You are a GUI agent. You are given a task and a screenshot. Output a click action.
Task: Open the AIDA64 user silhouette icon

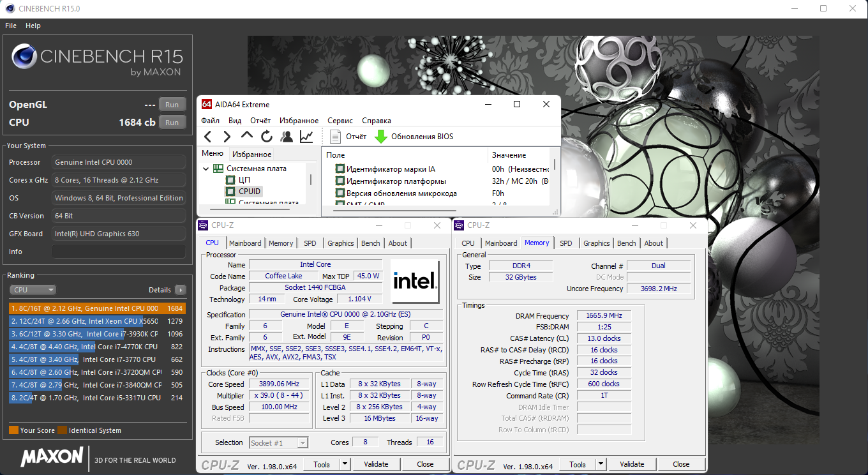click(287, 137)
